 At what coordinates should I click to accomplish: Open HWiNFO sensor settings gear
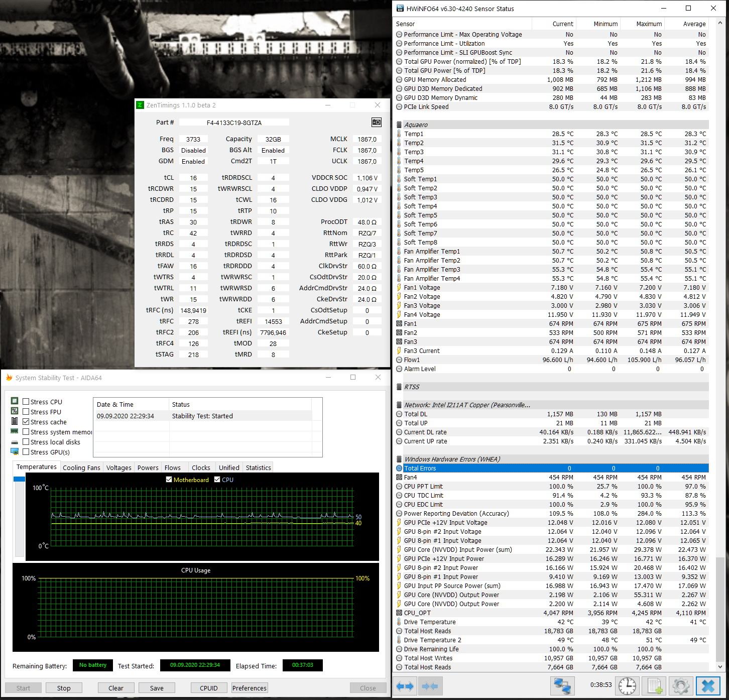click(x=680, y=686)
